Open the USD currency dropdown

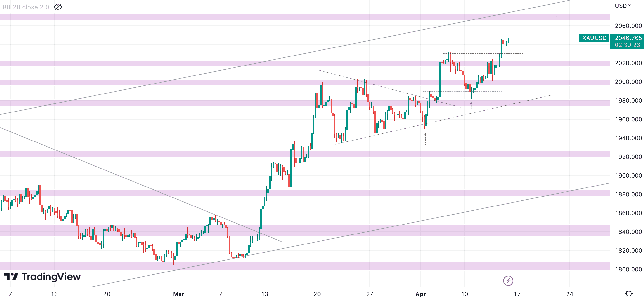[x=623, y=6]
